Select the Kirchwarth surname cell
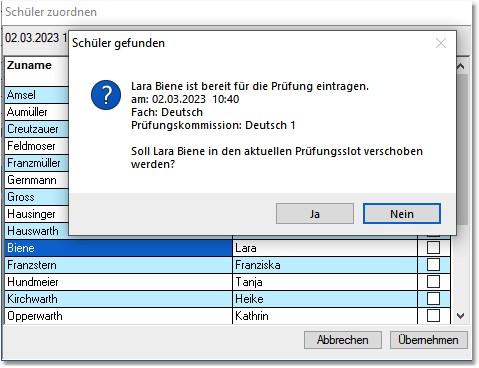The image size is (479, 368). click(119, 299)
